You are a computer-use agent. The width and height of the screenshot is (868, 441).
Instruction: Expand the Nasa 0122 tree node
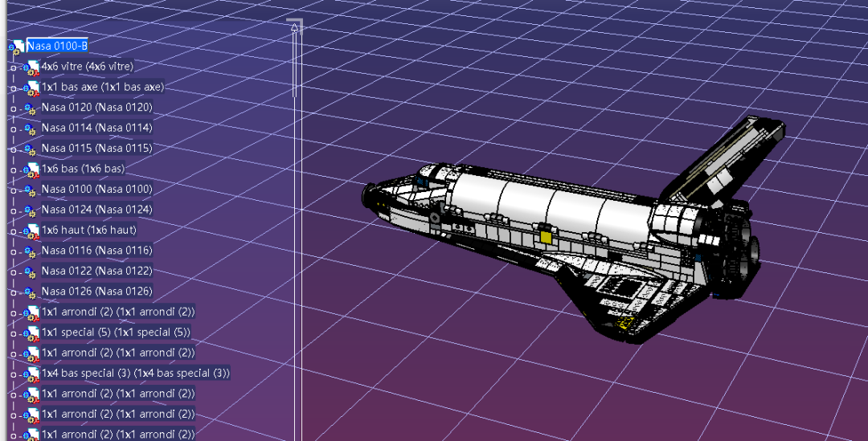pyautogui.click(x=14, y=273)
